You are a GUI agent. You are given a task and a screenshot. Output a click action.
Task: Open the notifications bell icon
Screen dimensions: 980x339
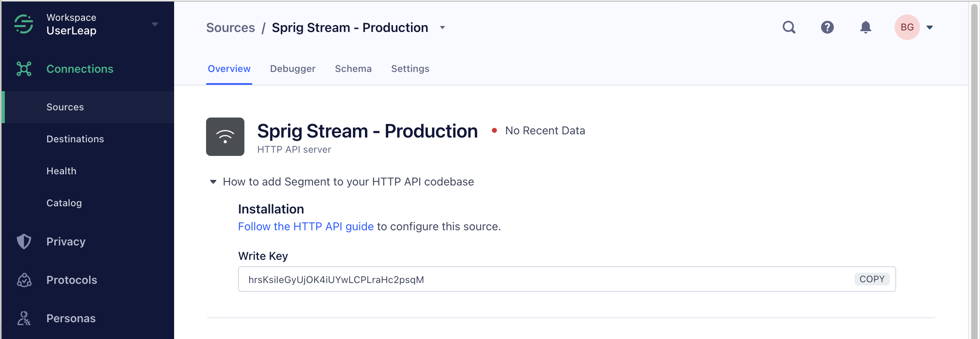pyautogui.click(x=865, y=27)
